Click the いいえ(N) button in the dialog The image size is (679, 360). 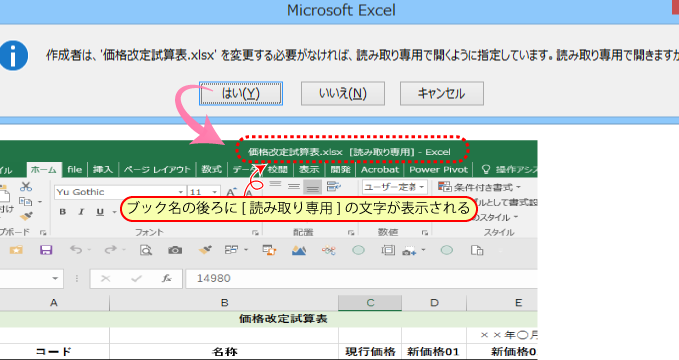click(x=343, y=93)
